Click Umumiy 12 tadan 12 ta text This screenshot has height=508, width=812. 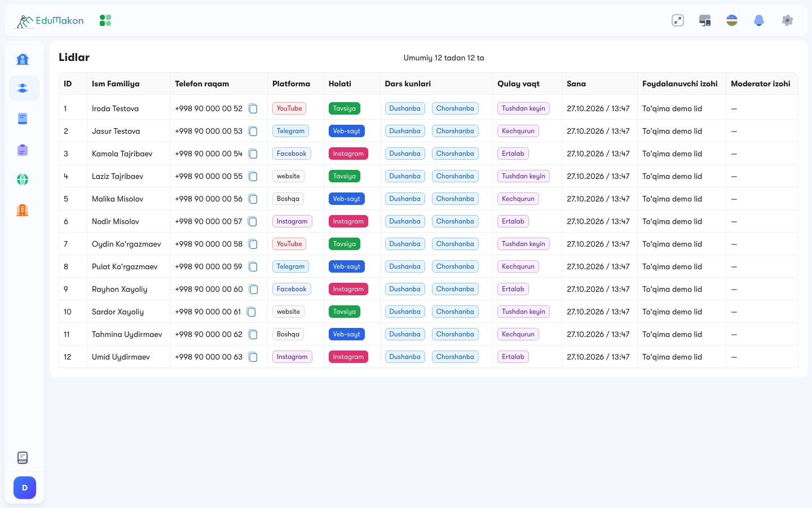point(444,58)
